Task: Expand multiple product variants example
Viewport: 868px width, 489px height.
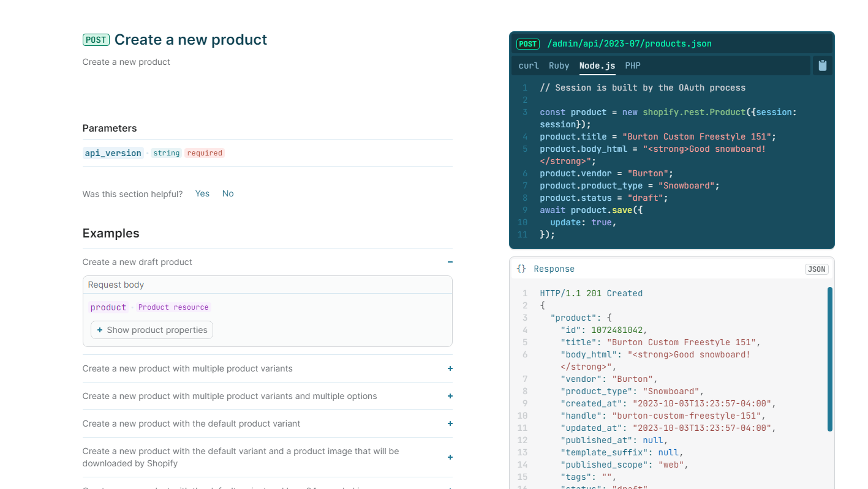Action: 450,368
